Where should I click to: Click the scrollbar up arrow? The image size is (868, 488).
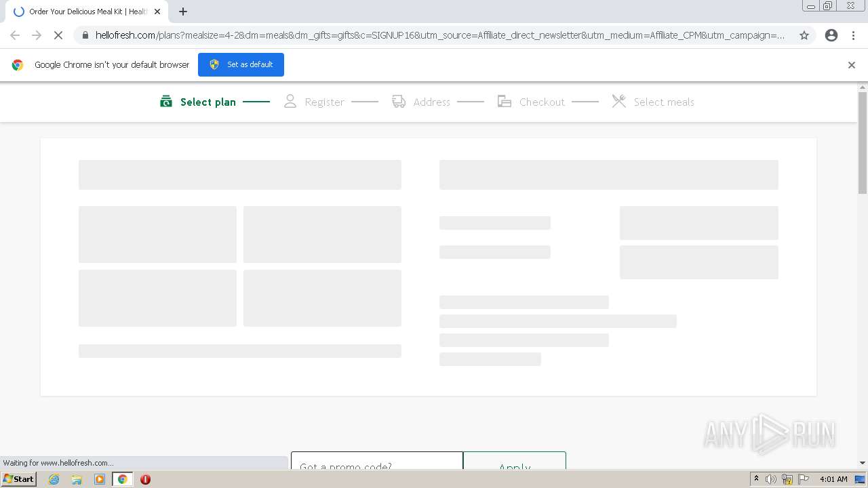pyautogui.click(x=863, y=87)
